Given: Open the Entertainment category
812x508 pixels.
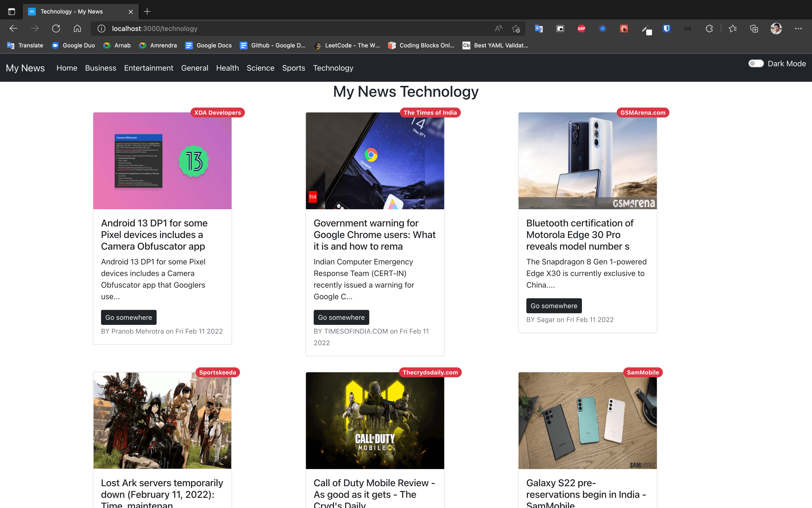Looking at the screenshot, I should coord(149,68).
